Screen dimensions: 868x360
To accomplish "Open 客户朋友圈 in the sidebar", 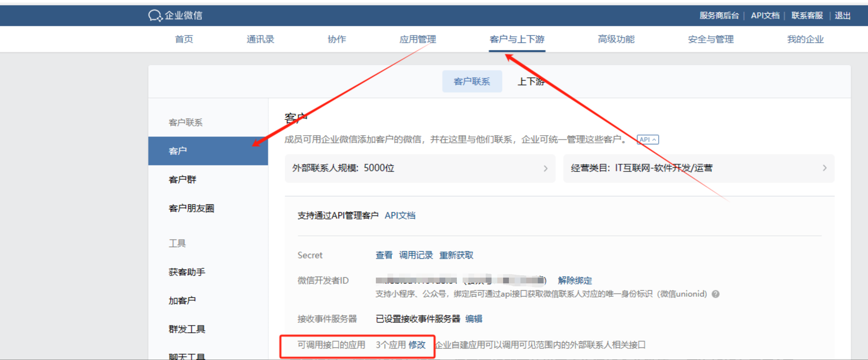I will [x=191, y=208].
